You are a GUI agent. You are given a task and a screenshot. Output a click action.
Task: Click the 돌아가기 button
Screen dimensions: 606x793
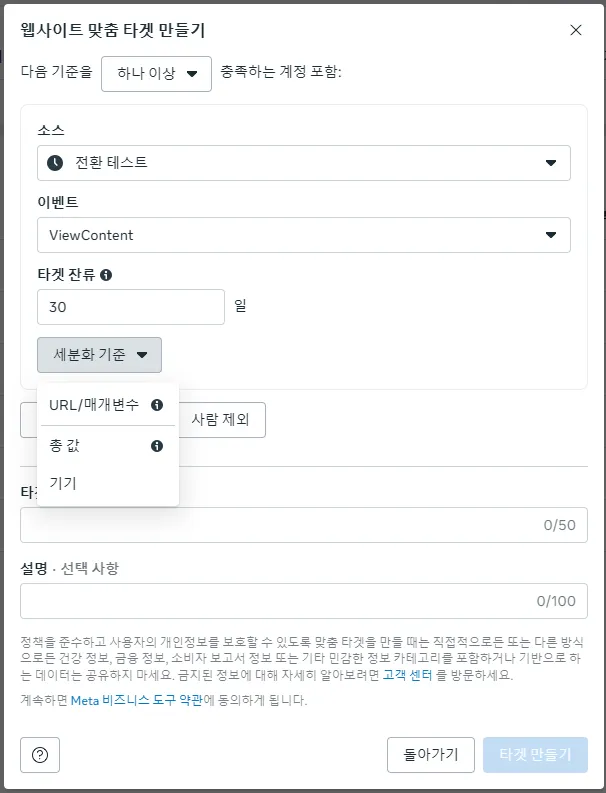pyautogui.click(x=430, y=755)
